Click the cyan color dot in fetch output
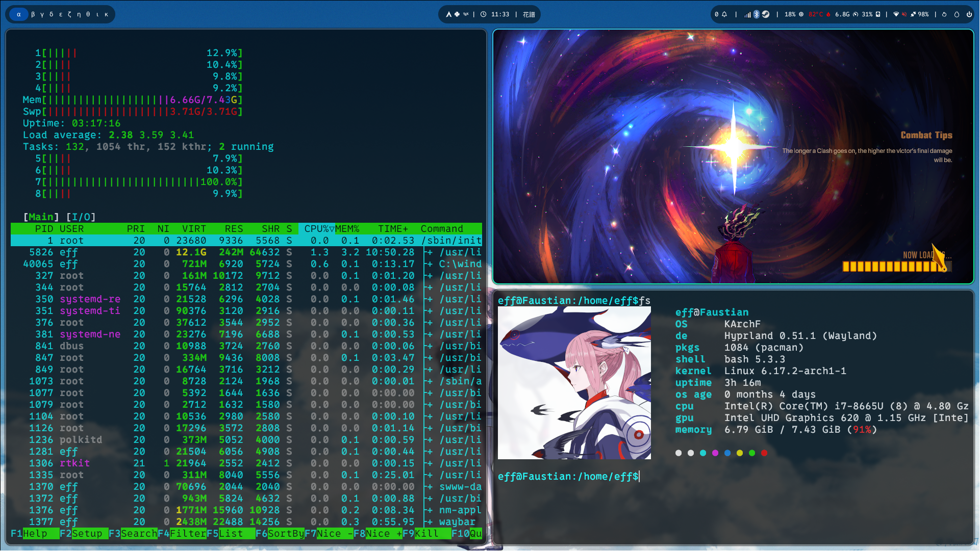The width and height of the screenshot is (980, 551). point(703,453)
